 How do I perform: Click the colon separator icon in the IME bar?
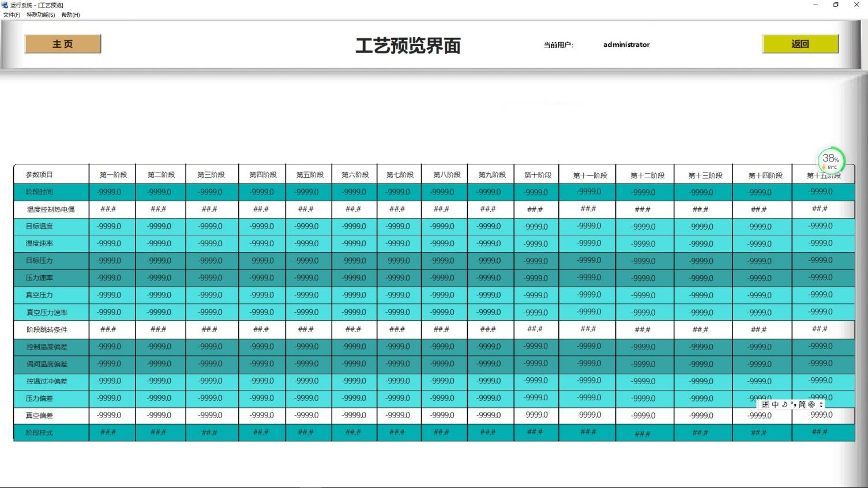click(821, 404)
